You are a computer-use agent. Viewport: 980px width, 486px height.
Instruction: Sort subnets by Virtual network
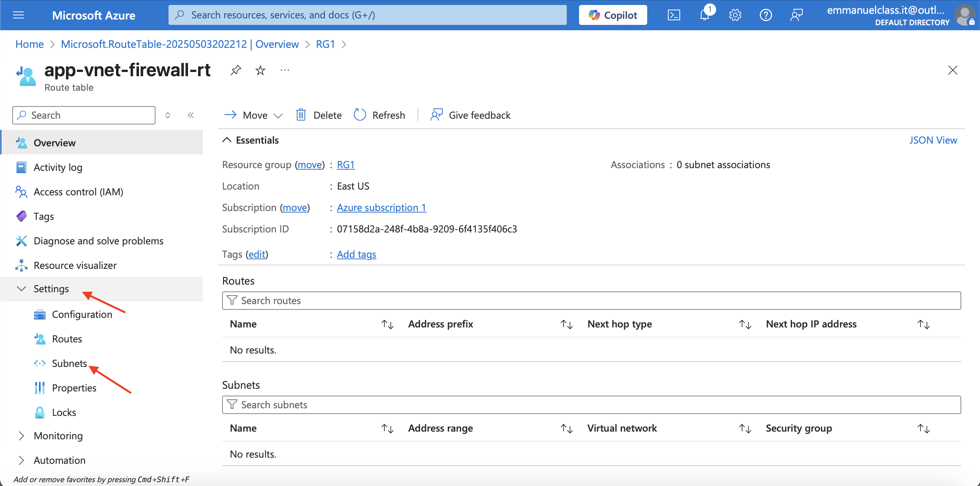click(745, 429)
